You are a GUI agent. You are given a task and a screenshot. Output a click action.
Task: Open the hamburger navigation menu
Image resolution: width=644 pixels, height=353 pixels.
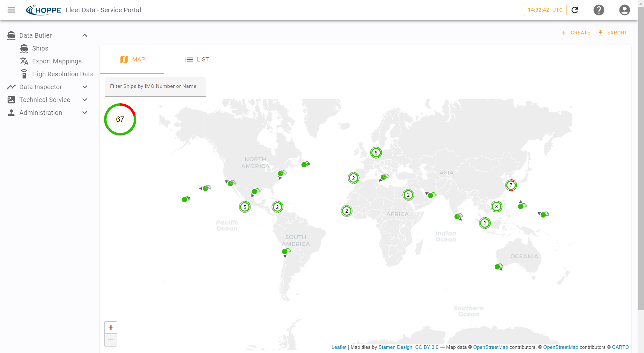[11, 10]
